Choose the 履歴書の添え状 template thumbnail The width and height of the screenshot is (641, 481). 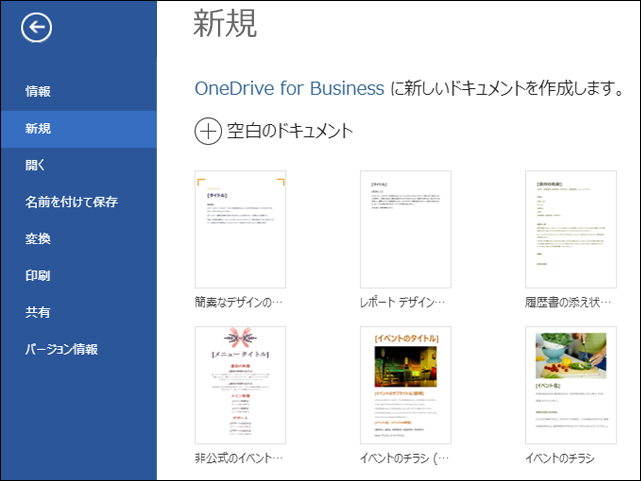coord(570,230)
